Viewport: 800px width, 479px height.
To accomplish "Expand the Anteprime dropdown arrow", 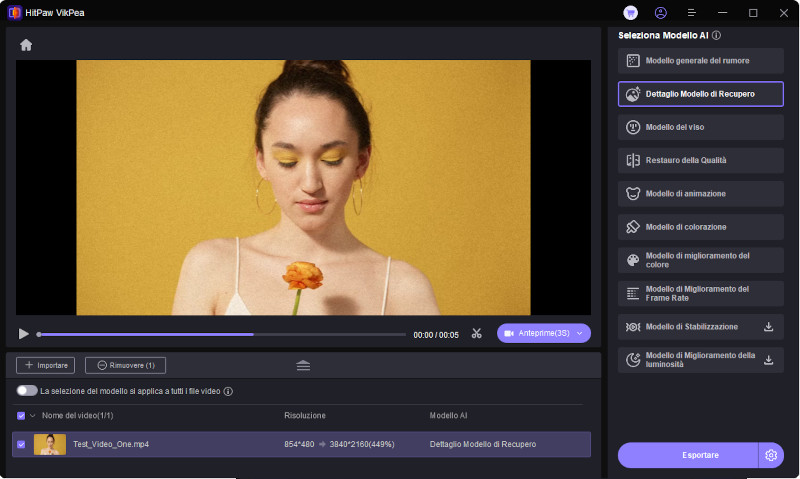I will (x=580, y=333).
